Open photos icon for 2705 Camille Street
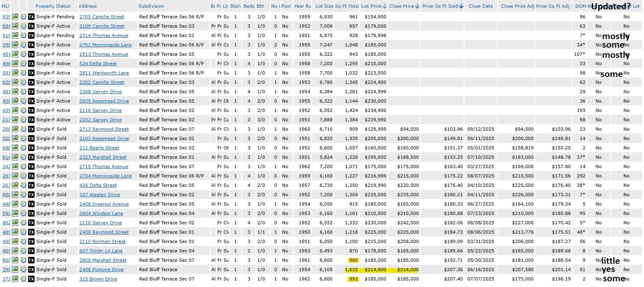Viewport: 644px width, 287px height. click(x=15, y=17)
